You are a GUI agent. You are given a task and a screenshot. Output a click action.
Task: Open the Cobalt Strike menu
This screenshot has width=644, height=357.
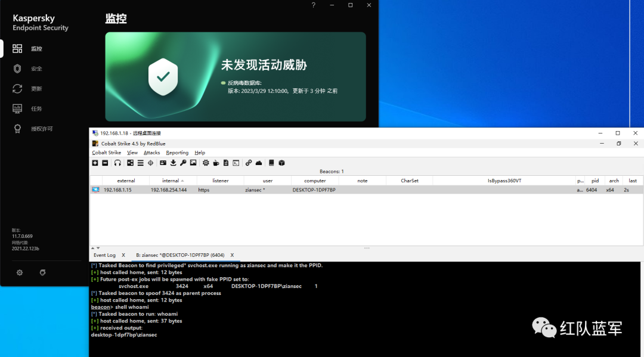106,153
